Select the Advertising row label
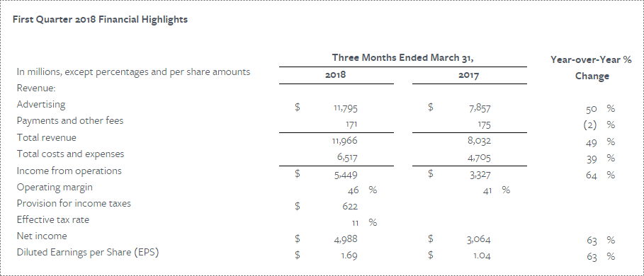The width and height of the screenshot is (644, 276). point(41,105)
